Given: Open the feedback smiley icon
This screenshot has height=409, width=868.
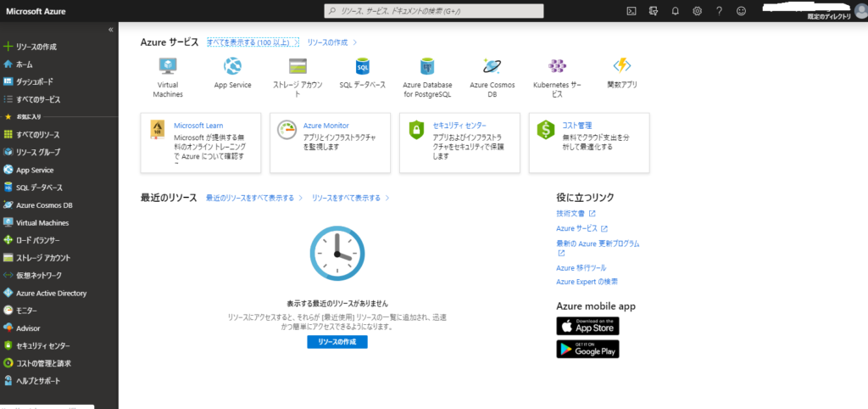Looking at the screenshot, I should pos(741,11).
